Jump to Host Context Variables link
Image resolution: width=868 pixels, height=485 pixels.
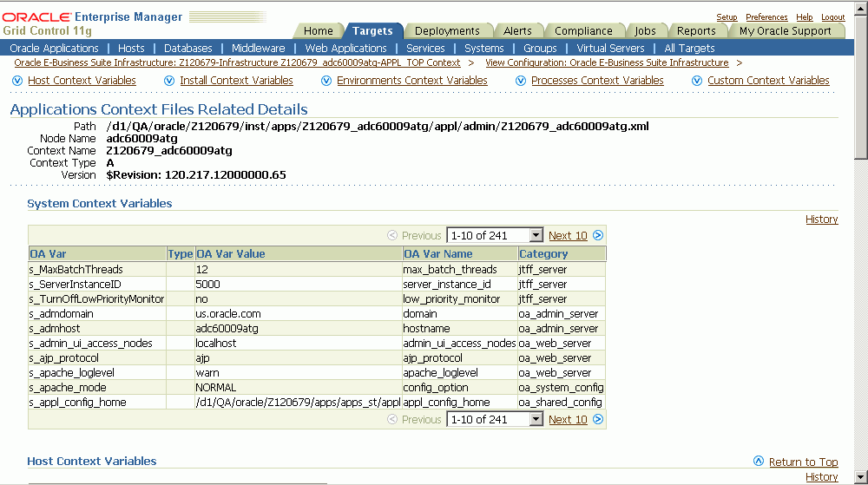pyautogui.click(x=82, y=81)
